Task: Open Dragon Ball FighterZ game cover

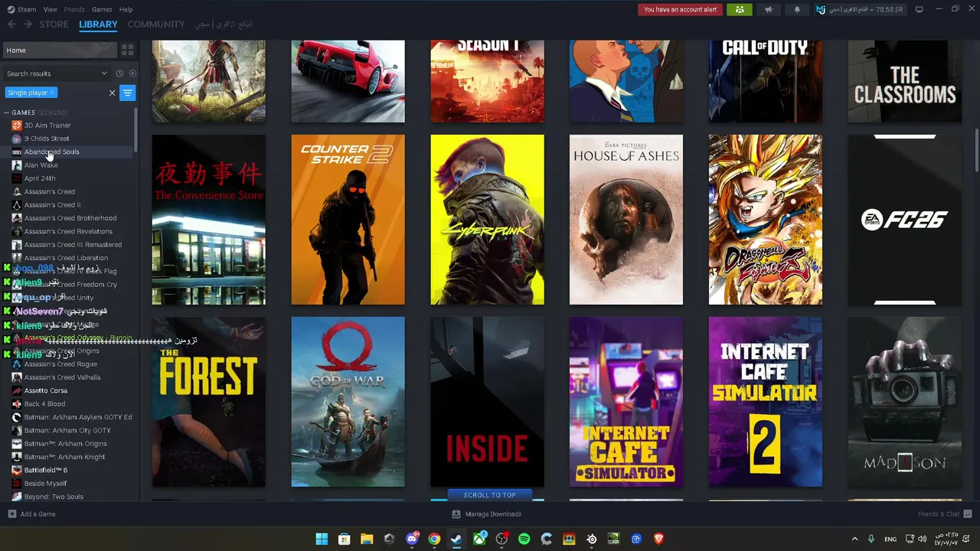Action: click(766, 220)
